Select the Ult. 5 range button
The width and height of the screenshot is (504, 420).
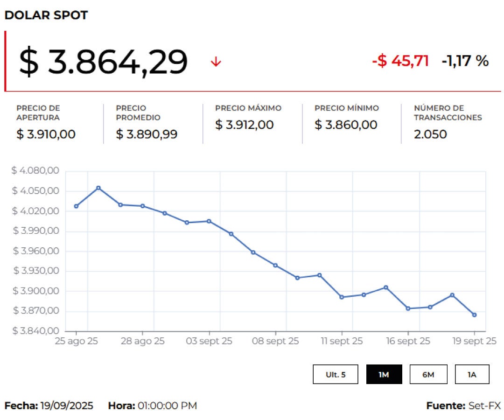pyautogui.click(x=336, y=374)
